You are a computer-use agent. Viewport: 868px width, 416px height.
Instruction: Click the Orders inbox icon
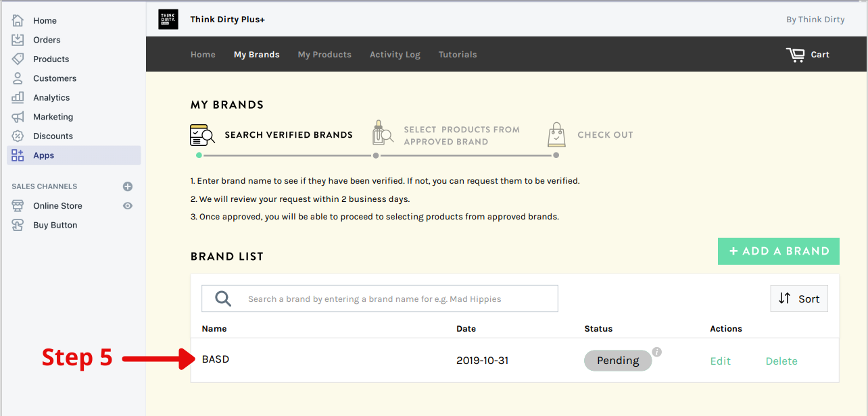click(x=18, y=40)
